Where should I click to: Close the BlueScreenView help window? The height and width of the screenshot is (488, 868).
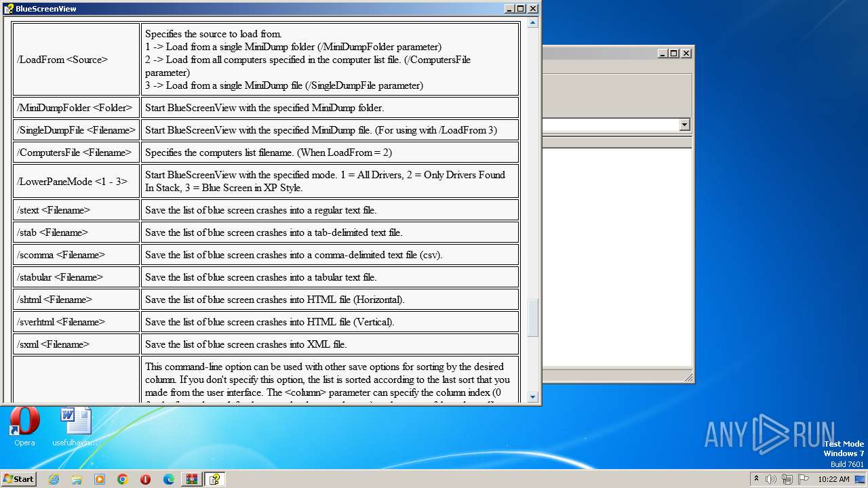click(532, 9)
